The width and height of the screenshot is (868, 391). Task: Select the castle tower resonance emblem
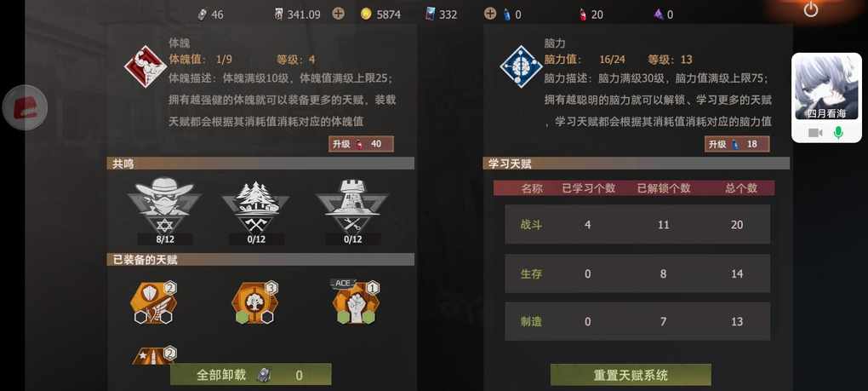point(352,205)
